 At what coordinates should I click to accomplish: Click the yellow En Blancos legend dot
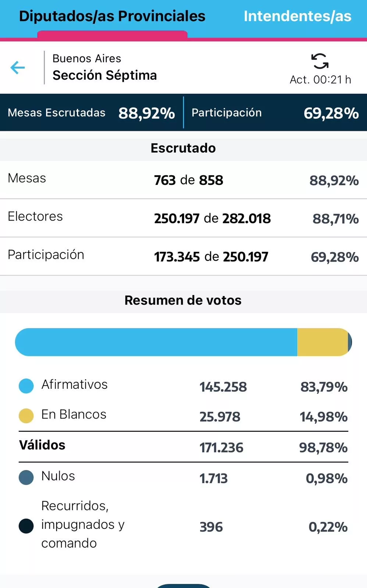point(26,416)
